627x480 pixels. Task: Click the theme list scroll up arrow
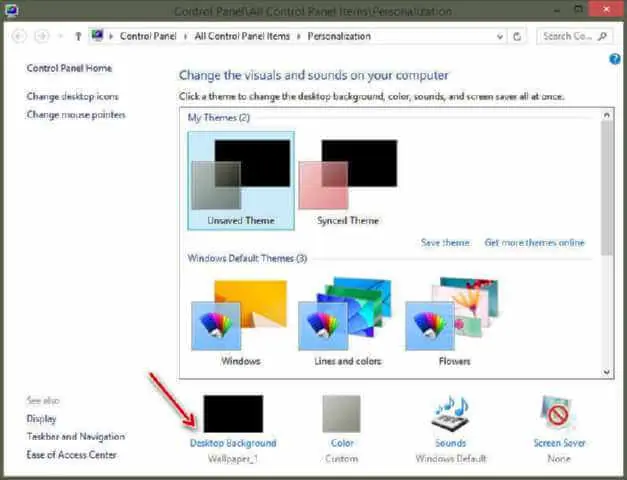tap(607, 115)
